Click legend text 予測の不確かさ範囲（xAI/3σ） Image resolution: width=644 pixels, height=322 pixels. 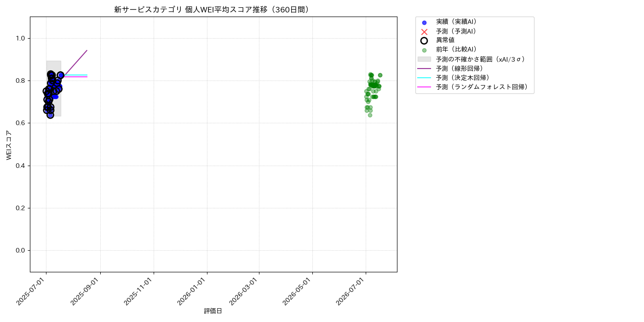[x=482, y=59]
